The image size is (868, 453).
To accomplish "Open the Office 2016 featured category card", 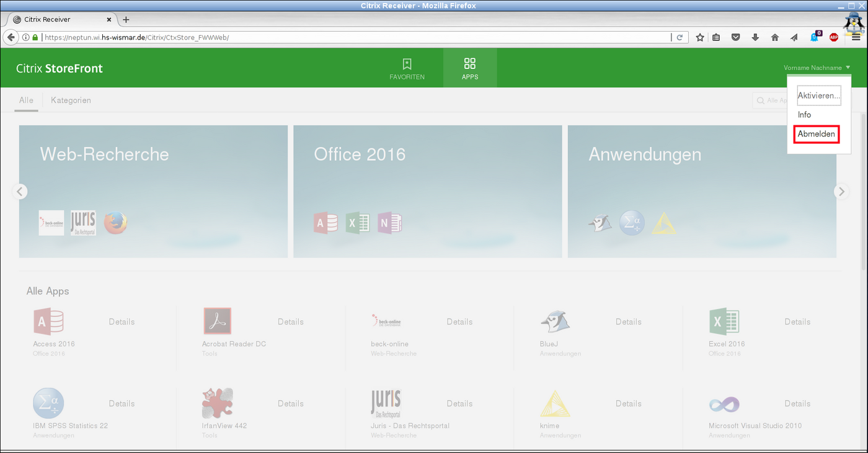I will click(428, 192).
